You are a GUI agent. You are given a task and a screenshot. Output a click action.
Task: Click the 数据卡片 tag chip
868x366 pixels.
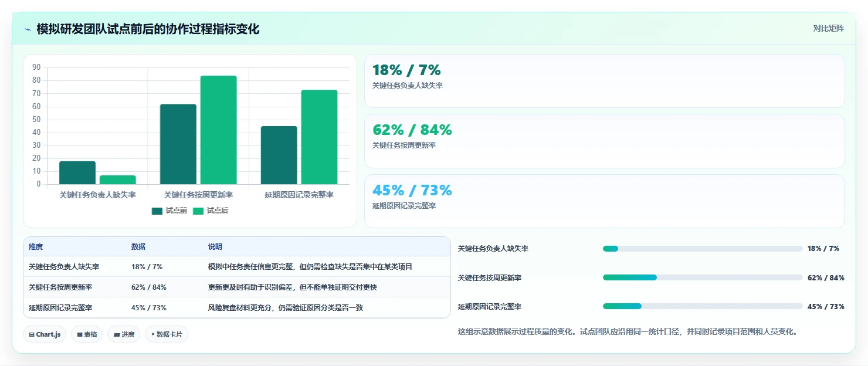pyautogui.click(x=167, y=334)
